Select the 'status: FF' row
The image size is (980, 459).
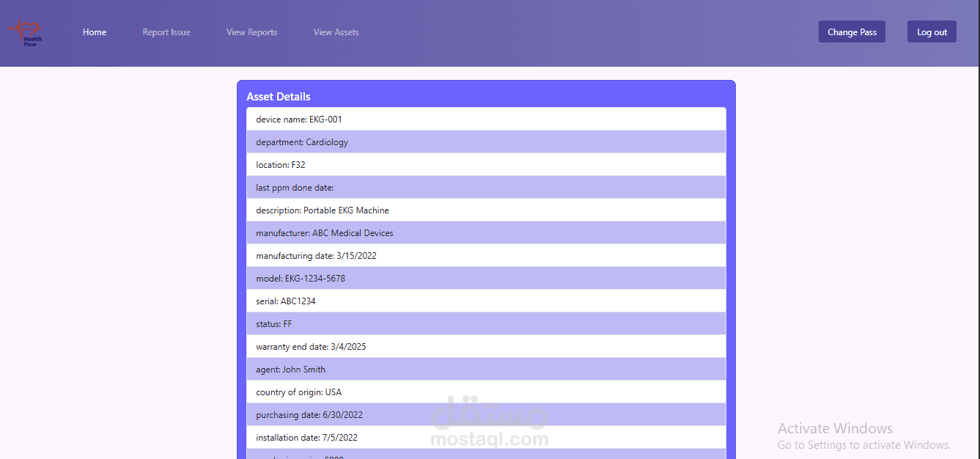(486, 324)
